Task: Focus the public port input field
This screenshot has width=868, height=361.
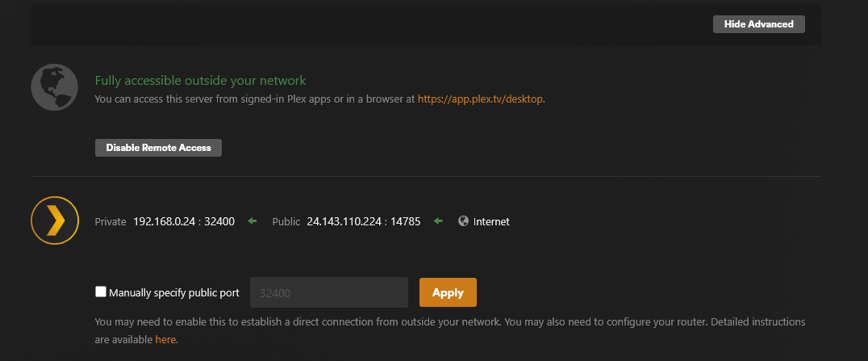Action: (x=328, y=292)
